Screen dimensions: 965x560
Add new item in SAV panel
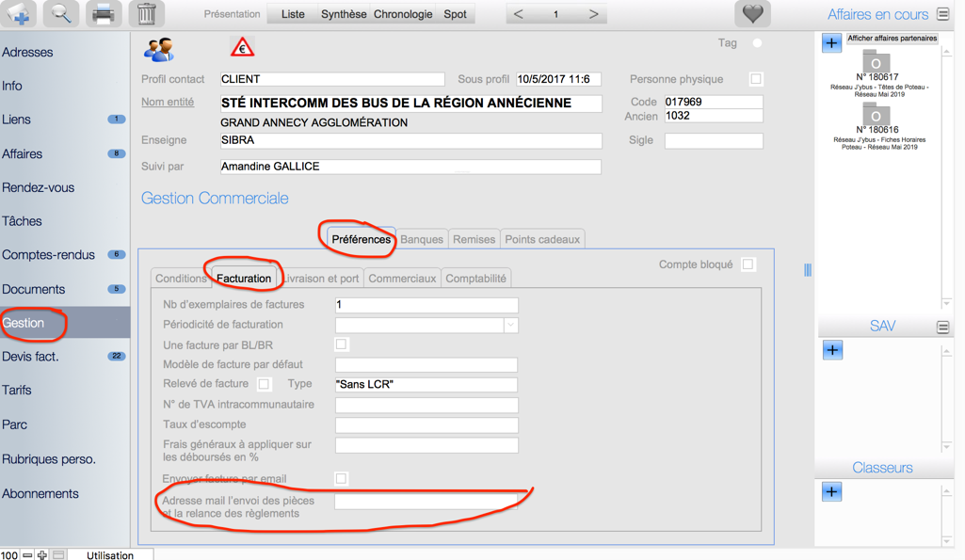point(832,350)
